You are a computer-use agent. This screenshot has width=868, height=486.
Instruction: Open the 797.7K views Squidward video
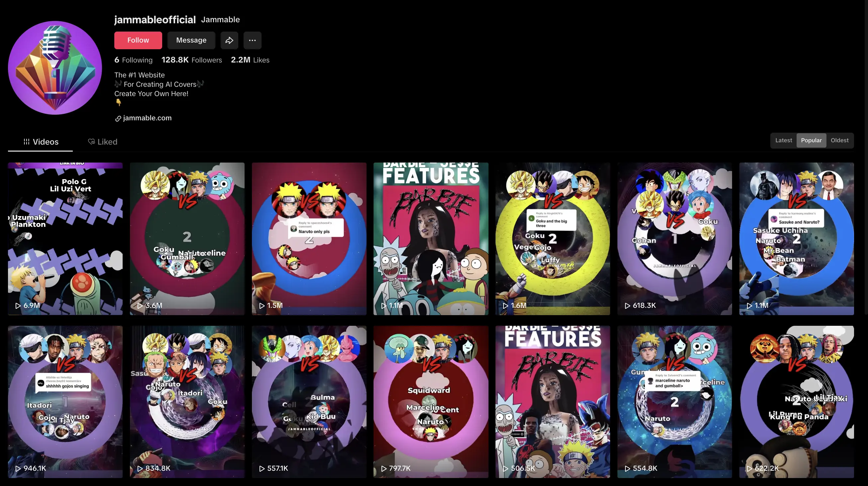point(431,402)
